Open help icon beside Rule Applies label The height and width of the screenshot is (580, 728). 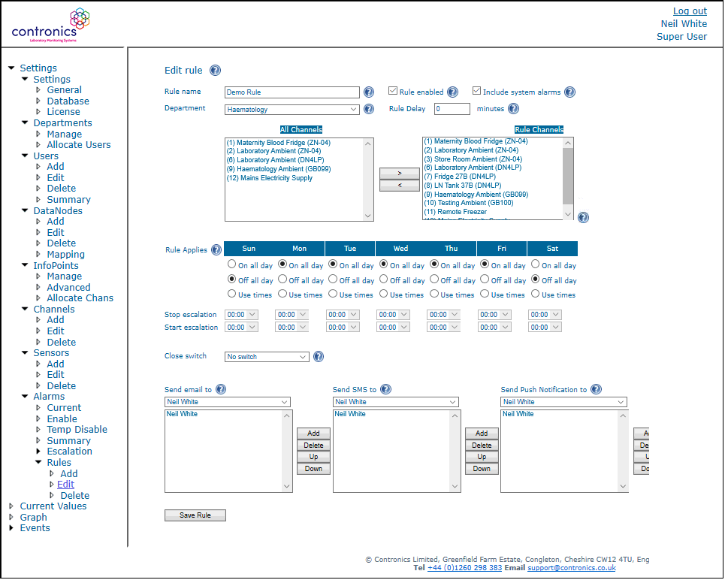(216, 250)
